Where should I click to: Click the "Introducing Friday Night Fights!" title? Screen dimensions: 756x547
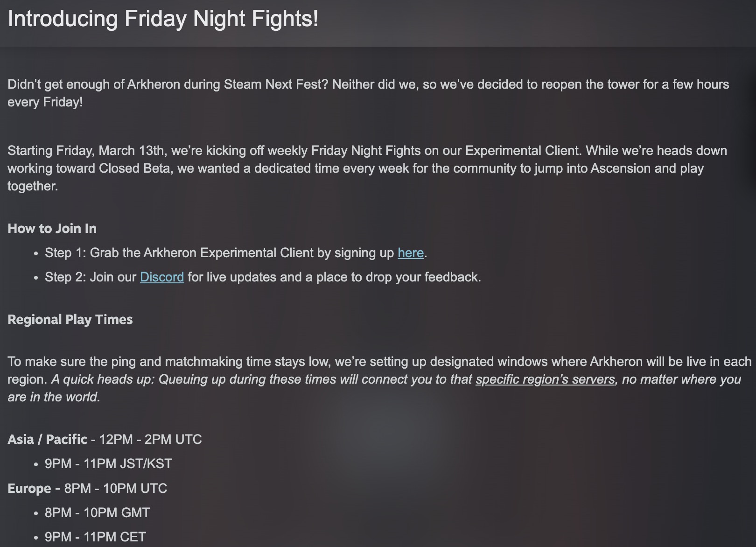(163, 19)
